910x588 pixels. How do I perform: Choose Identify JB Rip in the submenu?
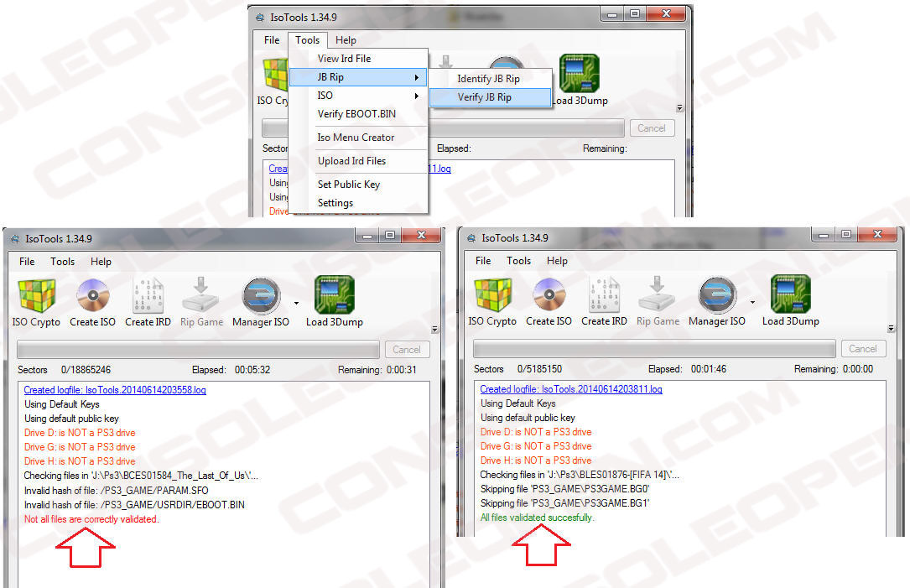(x=490, y=78)
